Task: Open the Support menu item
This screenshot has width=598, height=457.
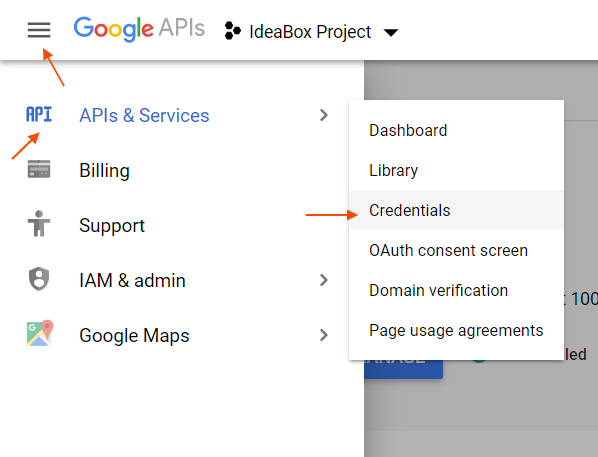Action: tap(112, 225)
